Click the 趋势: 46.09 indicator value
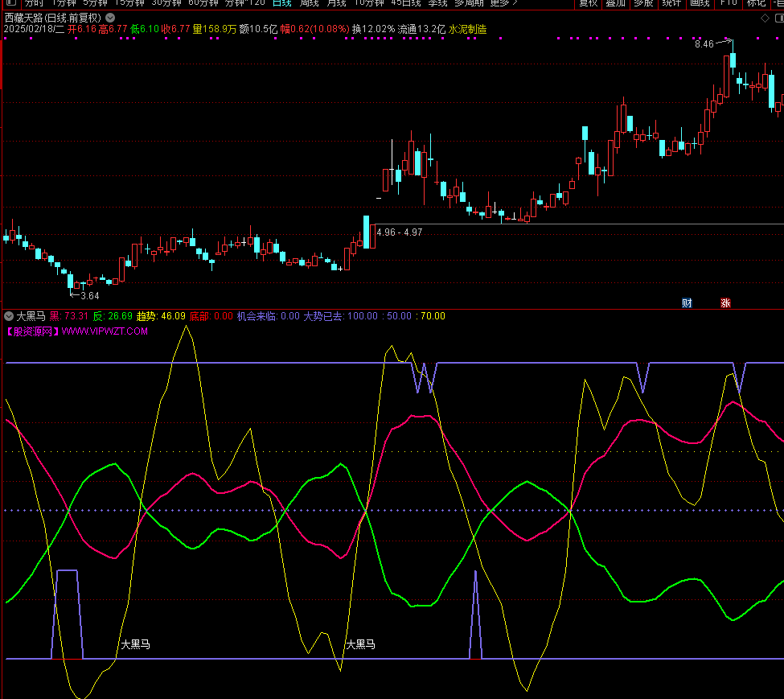Viewport: 784px width, 699px height. click(161, 316)
